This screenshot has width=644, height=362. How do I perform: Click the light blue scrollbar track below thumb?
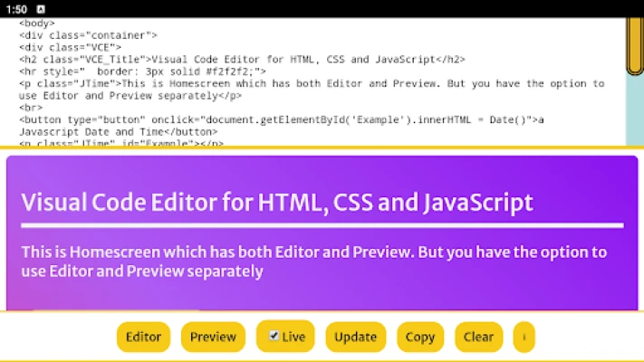[634, 109]
